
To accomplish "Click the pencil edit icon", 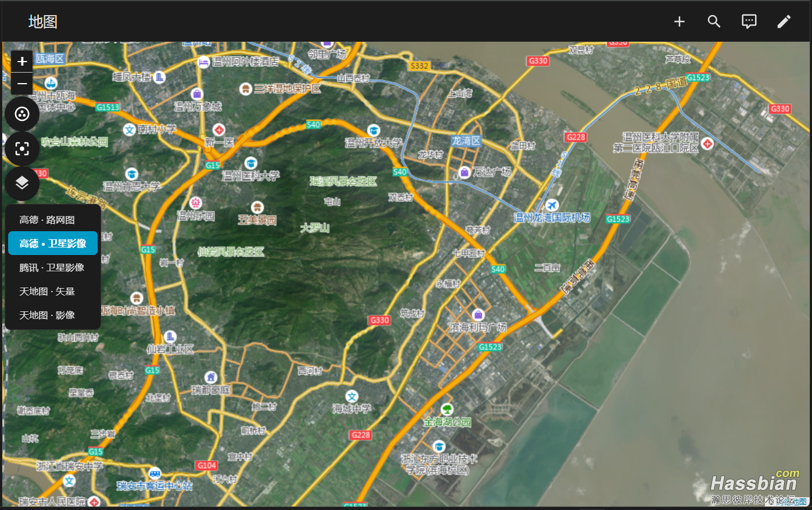I will [784, 21].
